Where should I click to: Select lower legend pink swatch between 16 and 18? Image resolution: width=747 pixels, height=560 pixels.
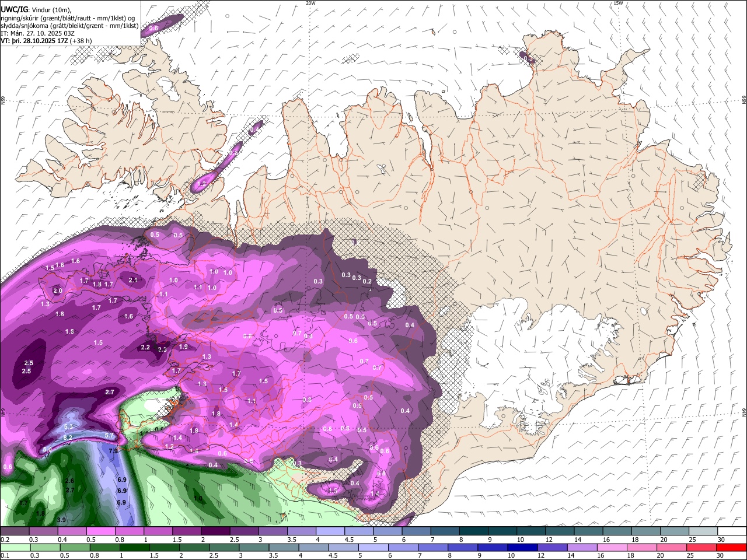click(612, 547)
